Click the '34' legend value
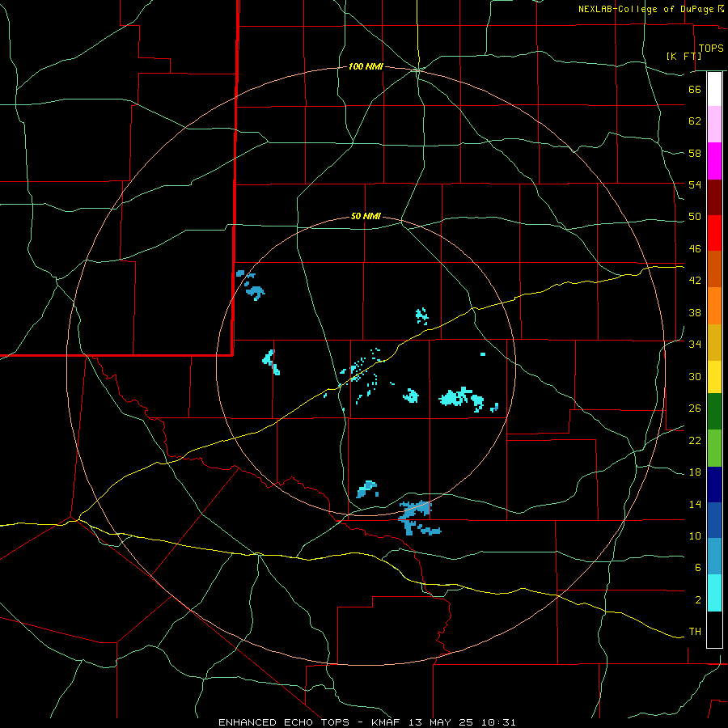Viewport: 728px width, 728px height. pos(695,344)
